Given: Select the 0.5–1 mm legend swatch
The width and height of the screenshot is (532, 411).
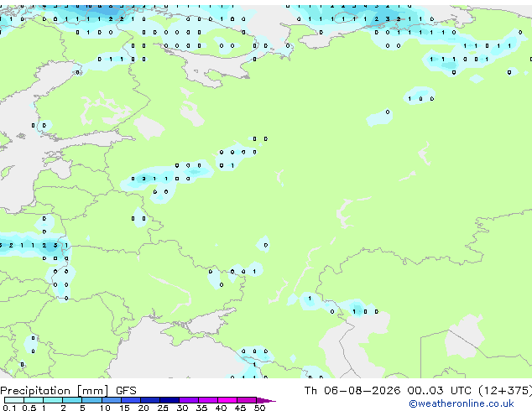Looking at the screenshot, I should (34, 400).
